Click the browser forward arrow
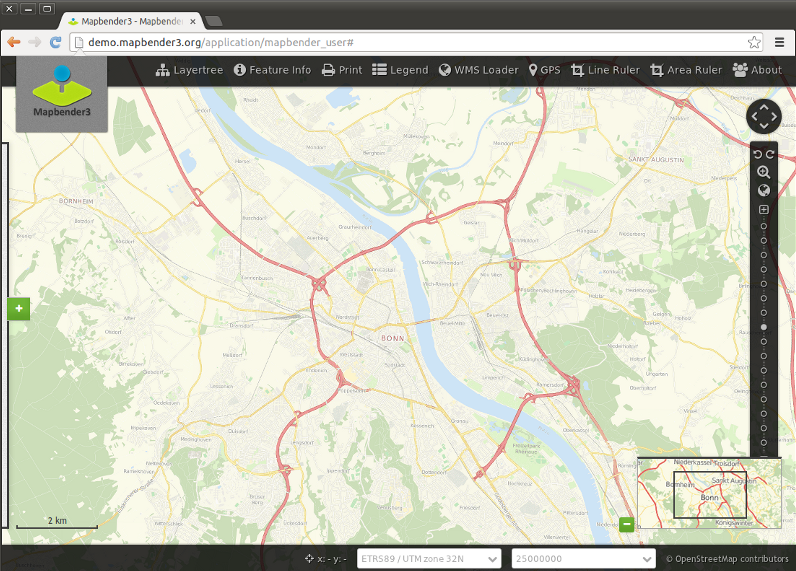The width and height of the screenshot is (796, 571). coord(35,42)
